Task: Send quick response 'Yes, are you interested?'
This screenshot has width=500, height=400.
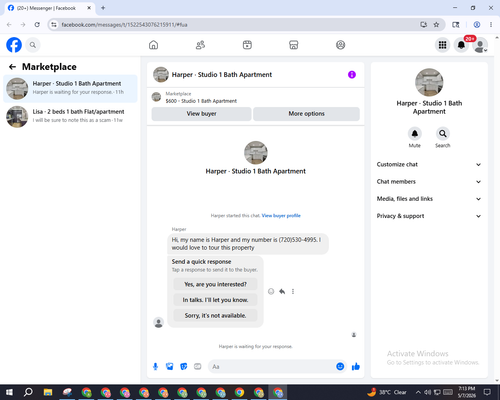Action: 215,284
